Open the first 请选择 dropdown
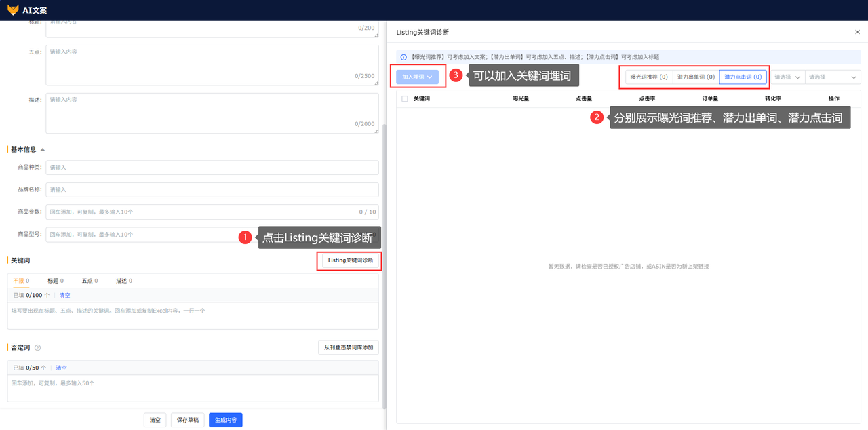868x430 pixels. point(788,77)
